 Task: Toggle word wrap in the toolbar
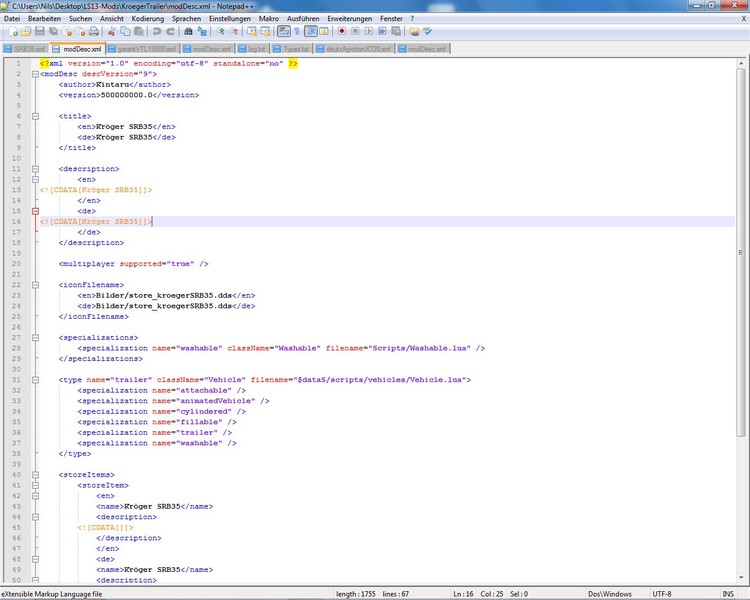[x=284, y=32]
